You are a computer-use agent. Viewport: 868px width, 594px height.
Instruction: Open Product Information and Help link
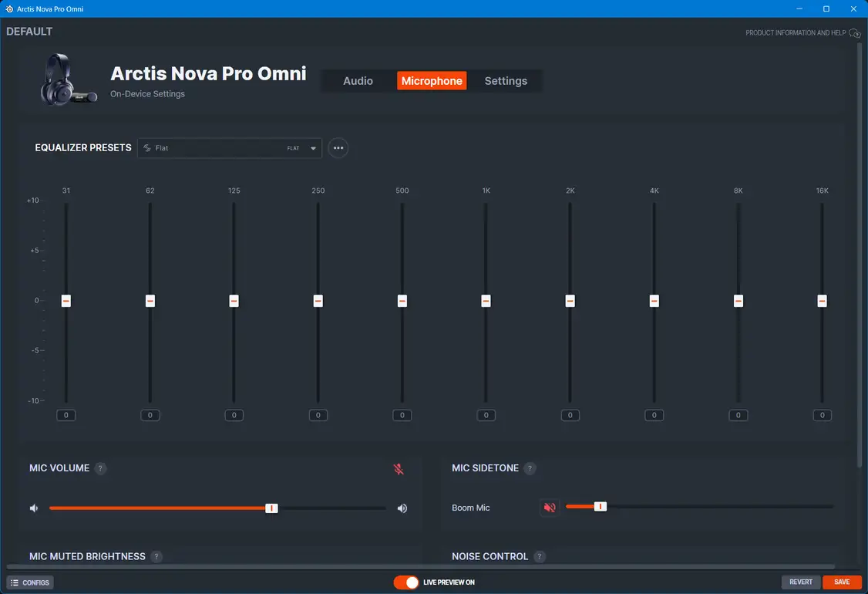(796, 33)
